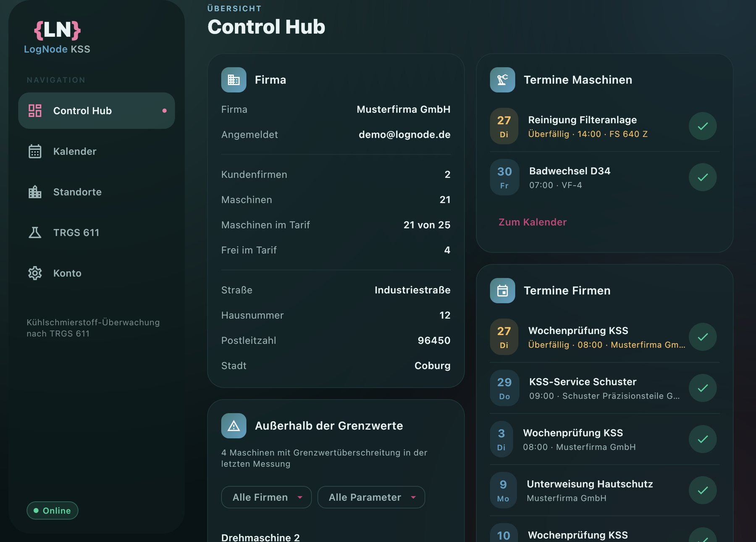Click the Online status badge
The width and height of the screenshot is (756, 542).
[52, 510]
